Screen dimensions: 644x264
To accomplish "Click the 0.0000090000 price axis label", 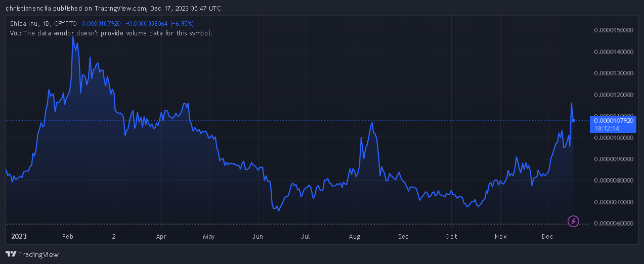I will tap(613, 159).
